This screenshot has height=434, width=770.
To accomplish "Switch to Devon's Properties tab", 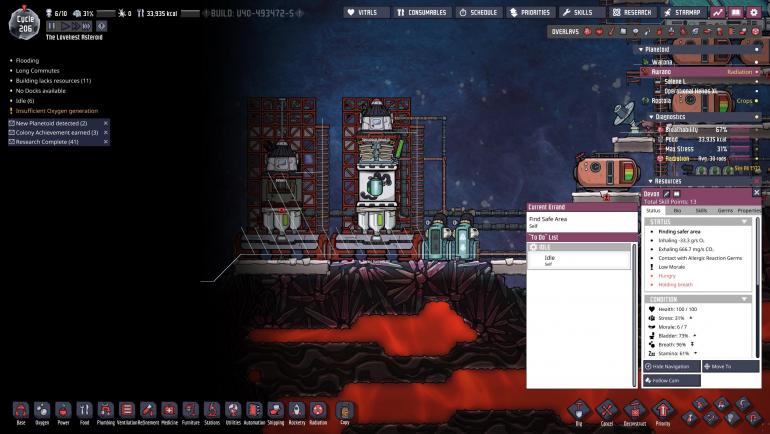I will (x=748, y=210).
